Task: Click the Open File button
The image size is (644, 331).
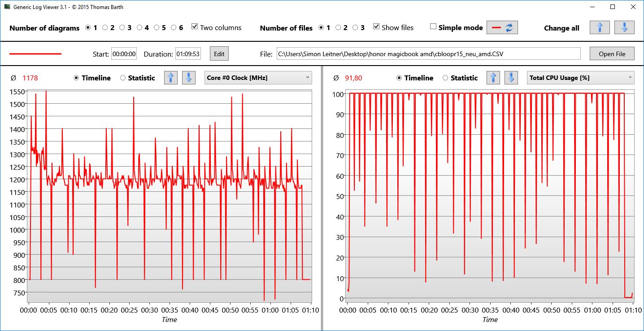Action: 612,54
